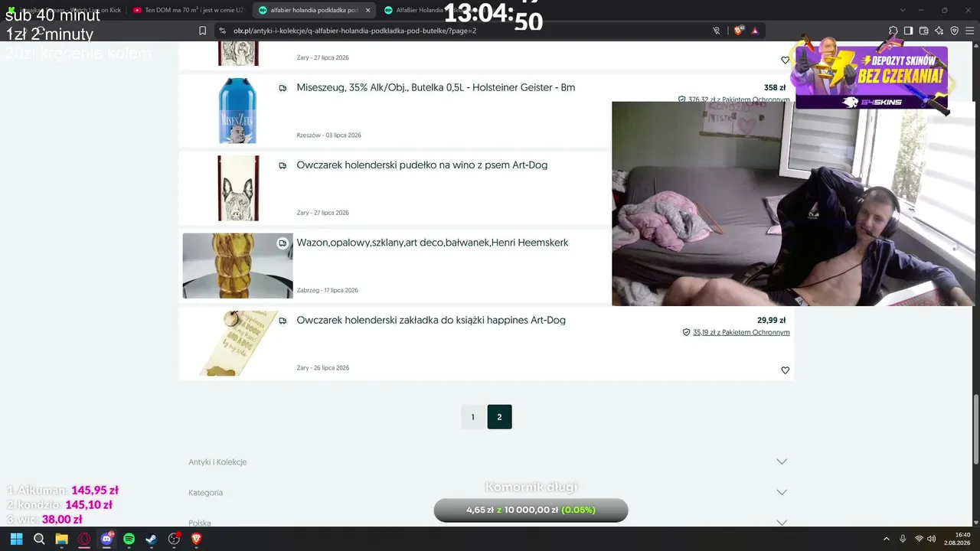The height and width of the screenshot is (551, 980).
Task: Click the current page 2 button
Action: (x=499, y=417)
